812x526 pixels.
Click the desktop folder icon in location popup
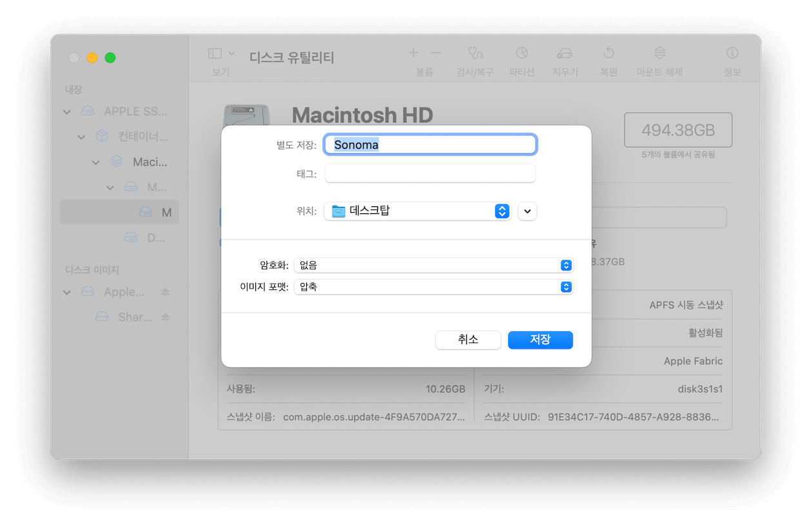pyautogui.click(x=339, y=211)
